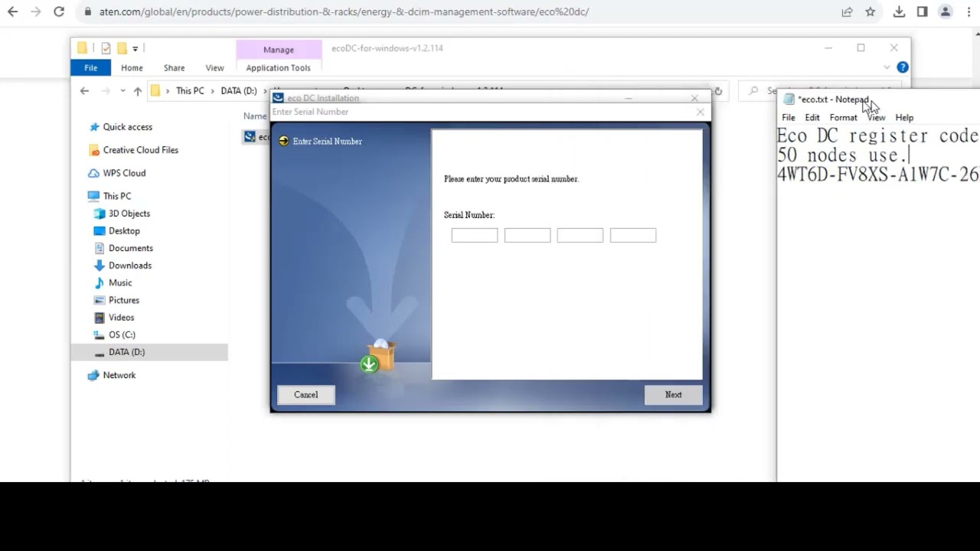Switch to the Home ribbon tab
This screenshot has height=551, width=980.
pyautogui.click(x=132, y=68)
